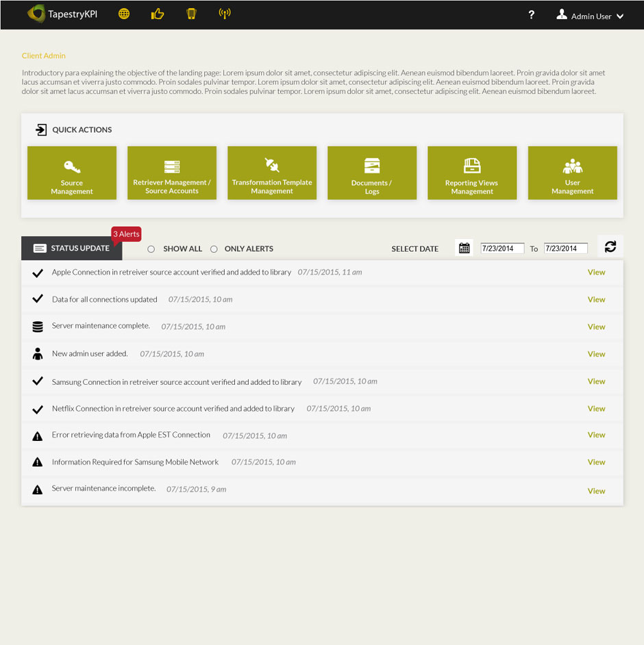Open the mobile device icon in top bar
Image resolution: width=644 pixels, height=645 pixels.
tap(191, 14)
